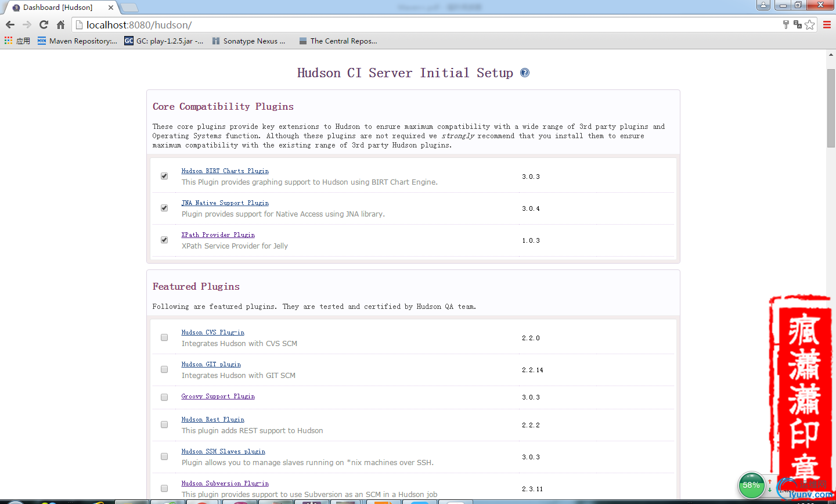836x504 pixels.
Task: Click 'Integrates Hudson with CVS SCM' description
Action: 239,344
